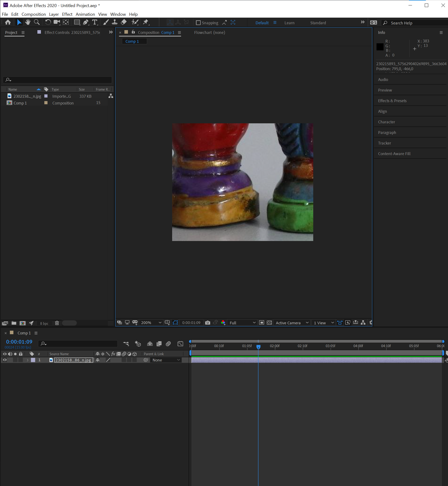Select the Hand tool
This screenshot has height=486, width=448.
click(28, 22)
